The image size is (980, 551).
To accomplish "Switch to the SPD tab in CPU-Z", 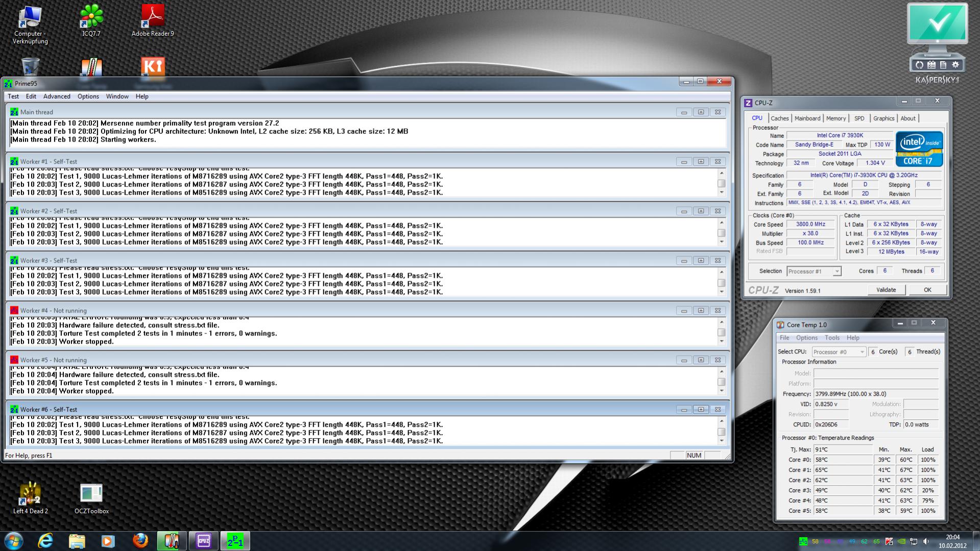I will (x=859, y=118).
